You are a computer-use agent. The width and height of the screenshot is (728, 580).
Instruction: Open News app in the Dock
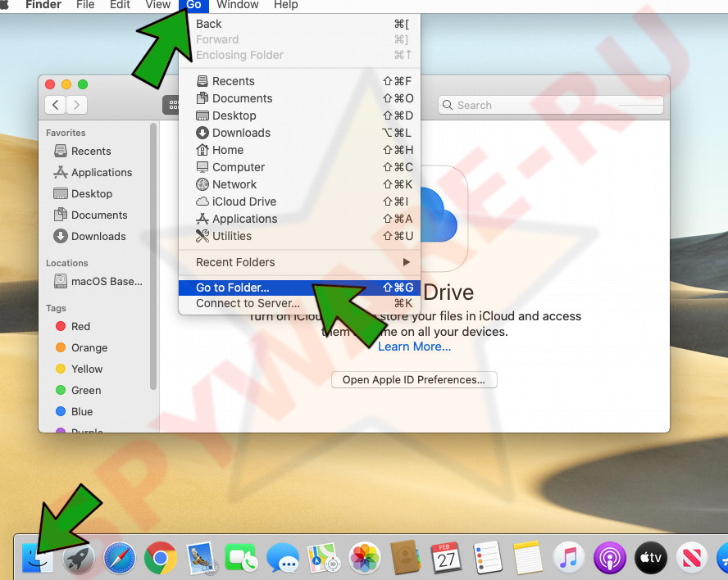pos(691,558)
